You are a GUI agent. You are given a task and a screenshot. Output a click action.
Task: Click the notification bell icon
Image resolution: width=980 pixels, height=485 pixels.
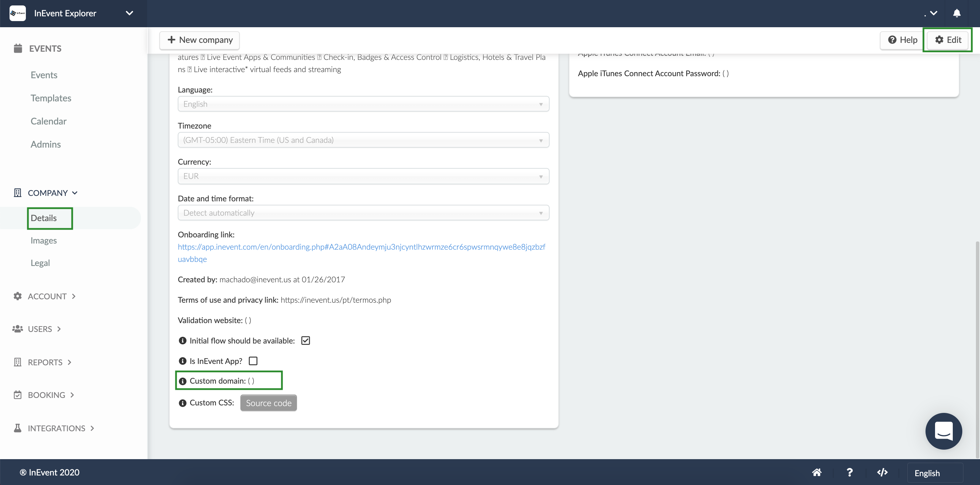[x=957, y=13]
